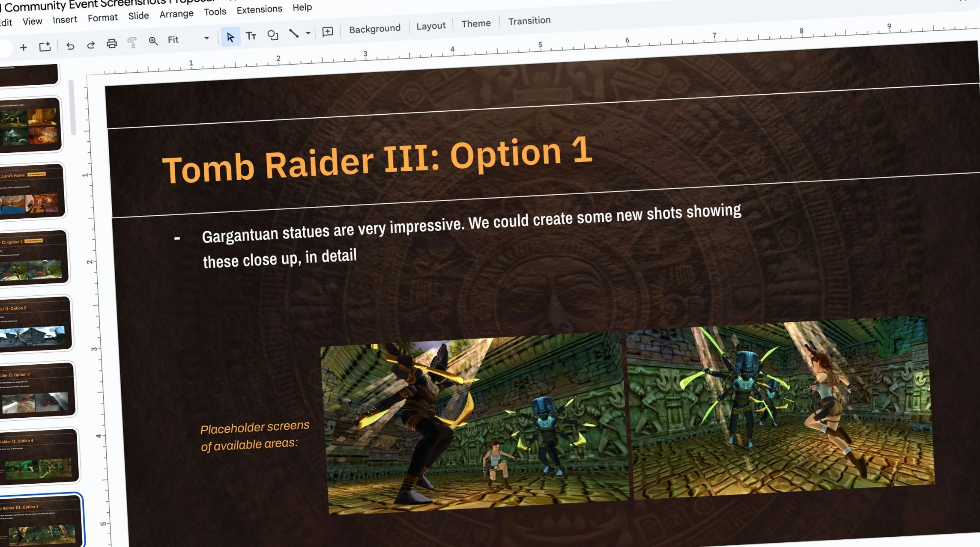Undo the last action

coord(70,45)
